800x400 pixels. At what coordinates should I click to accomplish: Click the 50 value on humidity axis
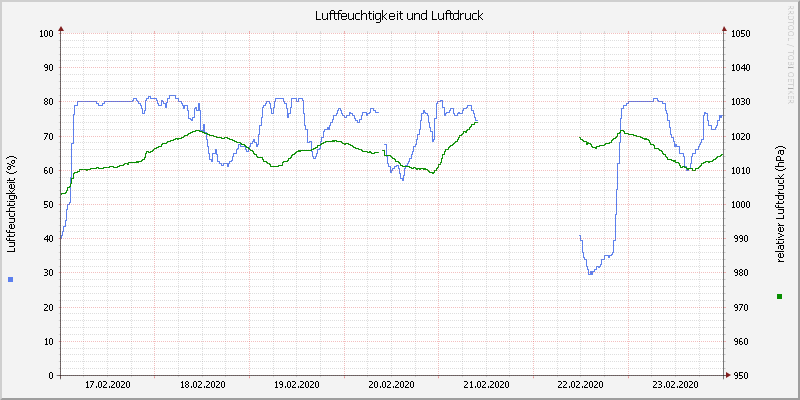tap(48, 205)
